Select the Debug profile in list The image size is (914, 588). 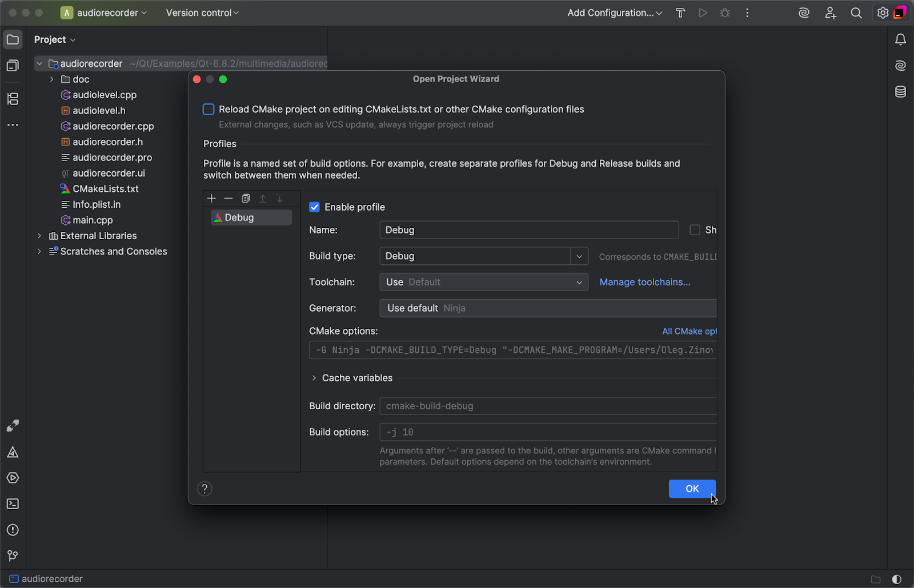point(251,218)
